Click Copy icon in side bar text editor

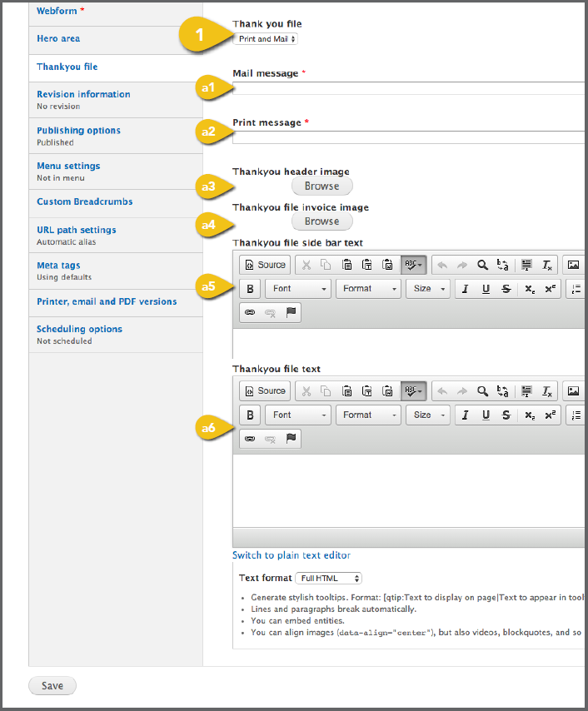[x=326, y=265]
